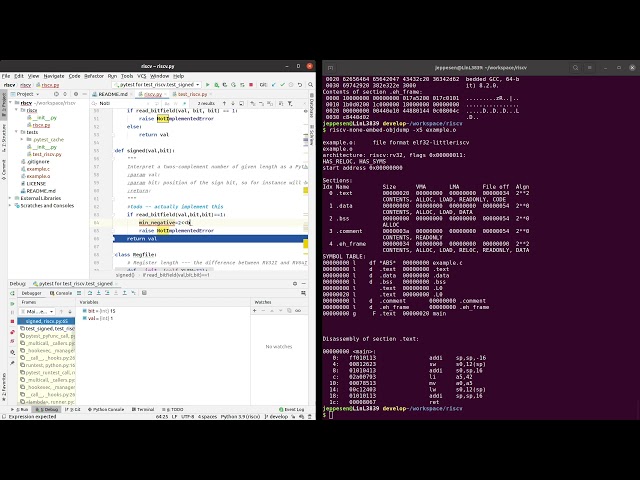This screenshot has height=480, width=640.
Task: Click Evaluate Expression calculator icon
Action: [x=144, y=293]
